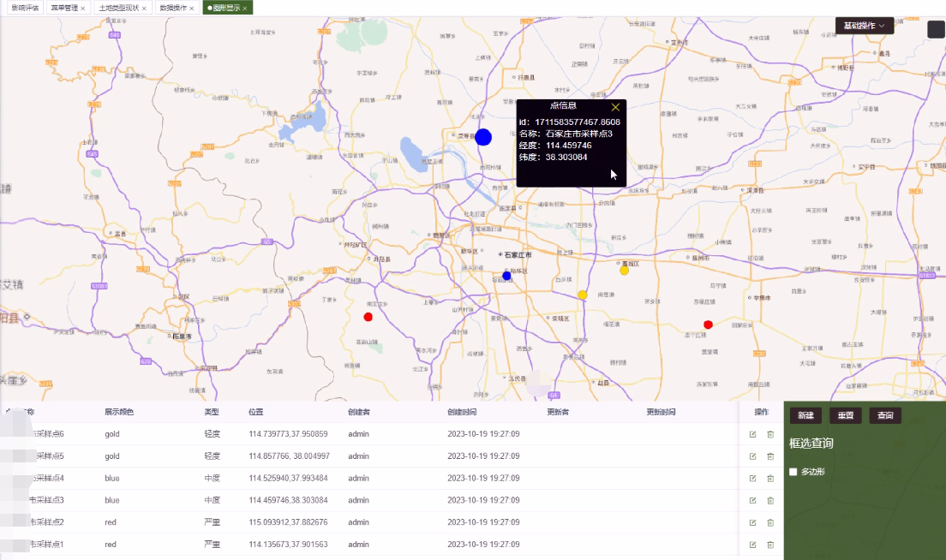The width and height of the screenshot is (946, 560).
Task: Close the 点信息 popup with yellow X
Action: [615, 107]
